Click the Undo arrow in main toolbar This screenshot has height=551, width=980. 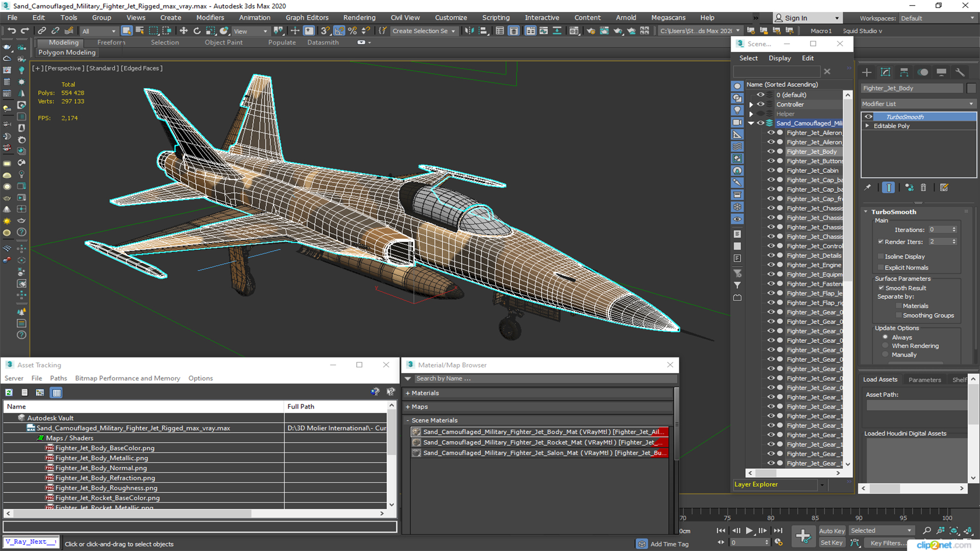click(11, 31)
